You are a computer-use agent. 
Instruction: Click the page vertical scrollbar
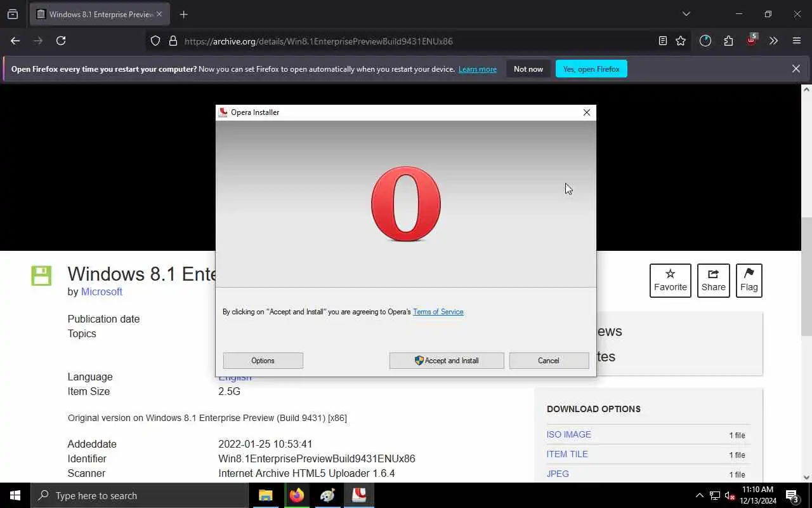806,276
